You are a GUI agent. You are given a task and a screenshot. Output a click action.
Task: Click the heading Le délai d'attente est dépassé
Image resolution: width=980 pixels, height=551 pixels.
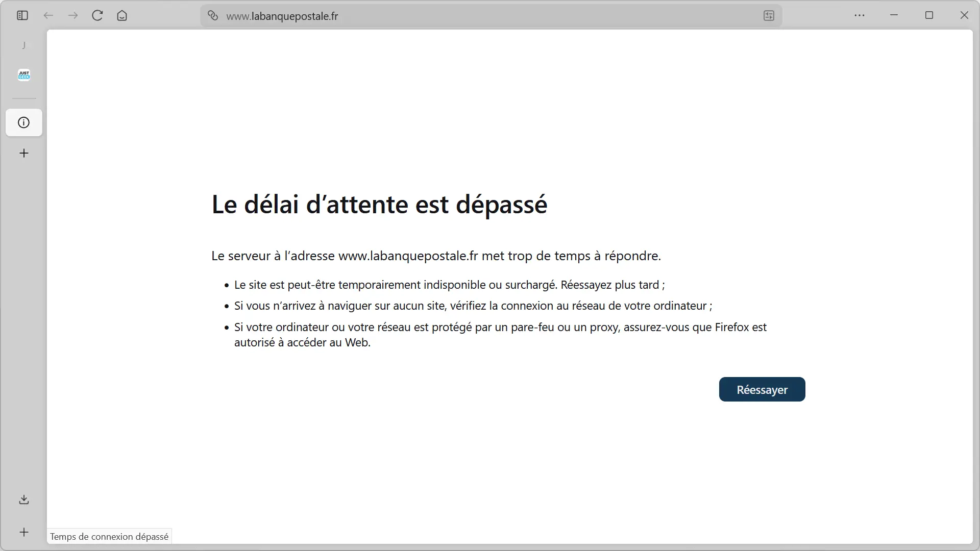coord(379,205)
